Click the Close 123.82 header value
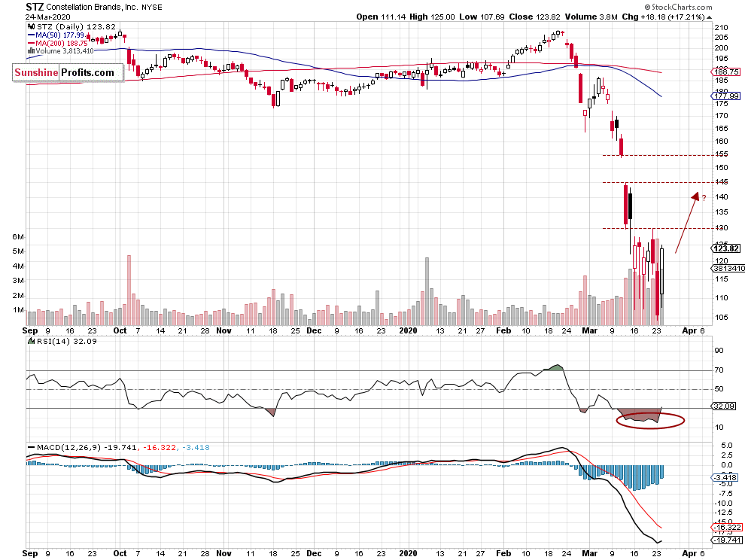This screenshot has width=745, height=560. [534, 17]
